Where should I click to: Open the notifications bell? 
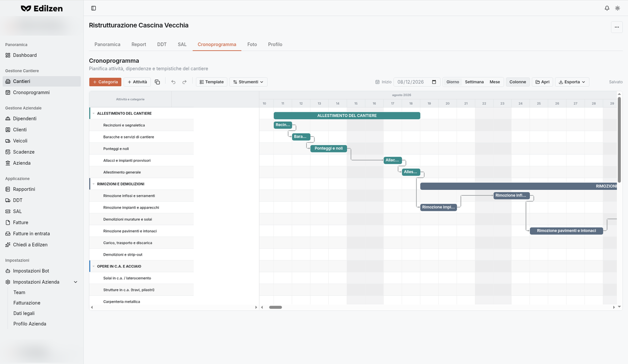607,8
